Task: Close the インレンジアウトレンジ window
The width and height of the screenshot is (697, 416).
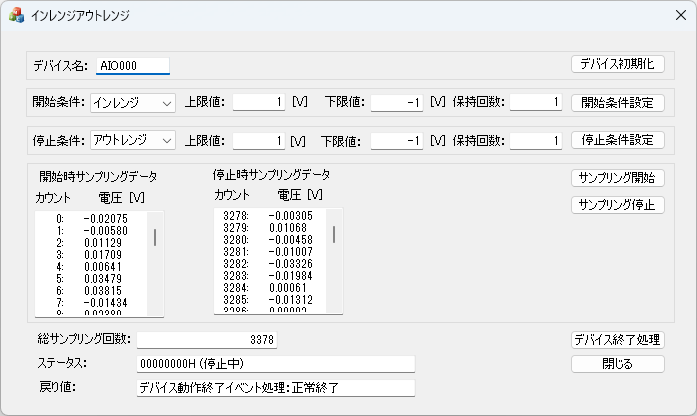Action: click(674, 16)
